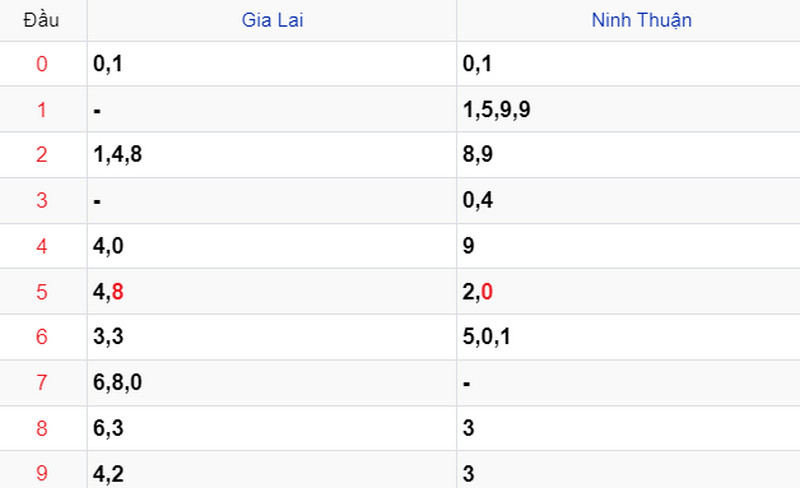This screenshot has height=488, width=800.
Task: Click the Gia Lai cell showing 1,4,8
Action: tap(271, 155)
